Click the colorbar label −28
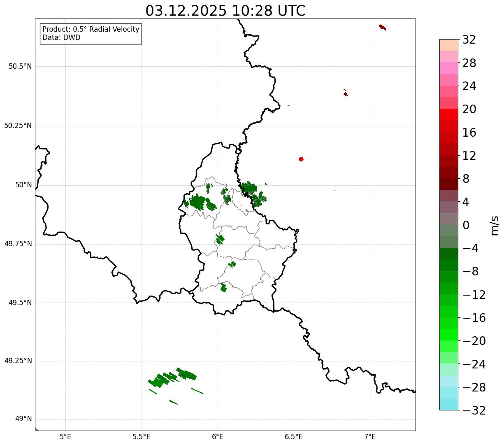The width and height of the screenshot is (504, 445). [x=474, y=387]
